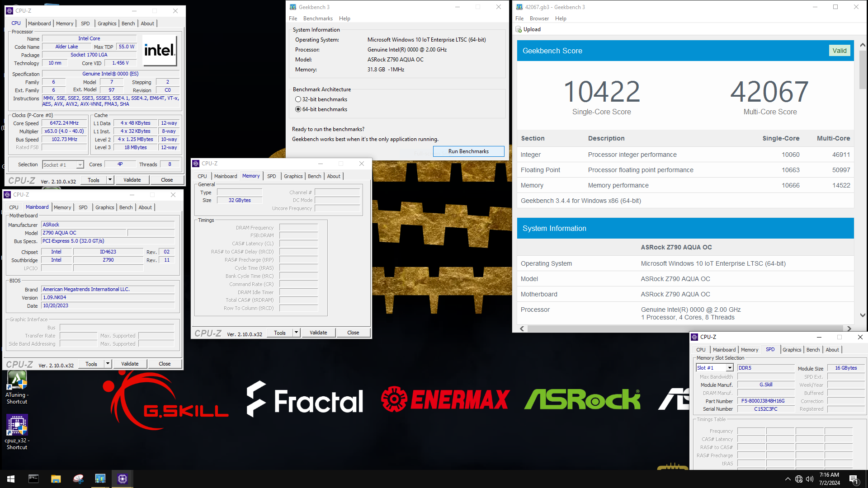This screenshot has height=488, width=868.
Task: Click Close in Mainboard CPU-Z window
Action: coord(165,364)
